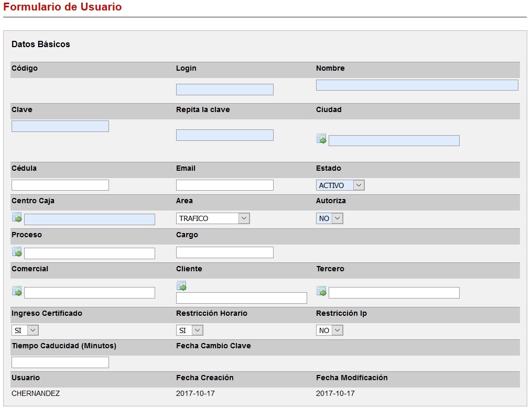The height and width of the screenshot is (409, 532).
Task: Click the Ciudad lookup icon
Action: [321, 139]
